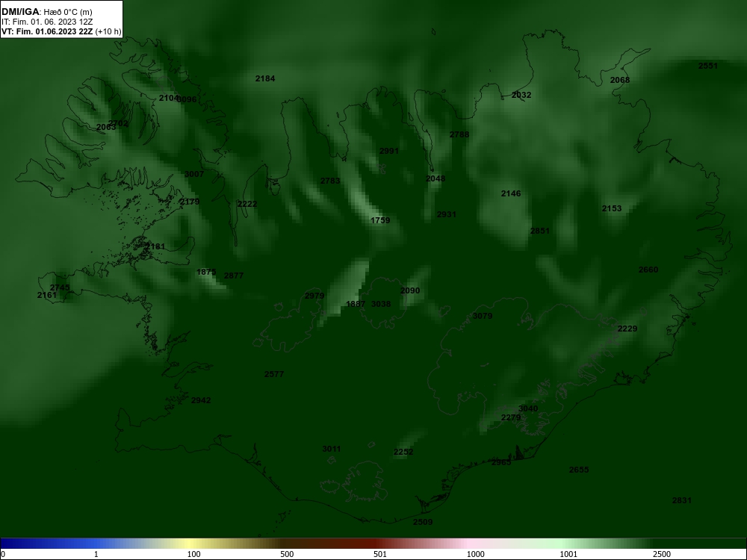Click the map value 2831
Viewport: 747px width, 560px height.
pyautogui.click(x=681, y=500)
